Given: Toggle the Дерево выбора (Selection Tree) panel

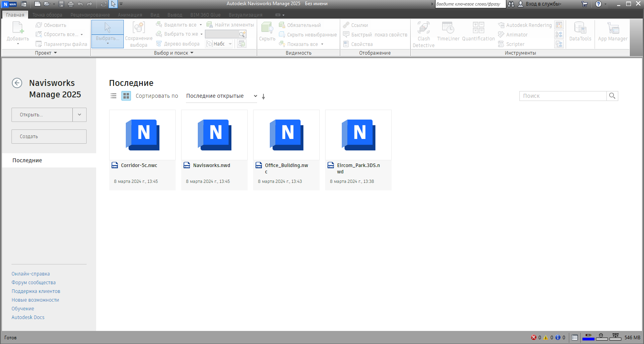Looking at the screenshot, I should [x=178, y=44].
